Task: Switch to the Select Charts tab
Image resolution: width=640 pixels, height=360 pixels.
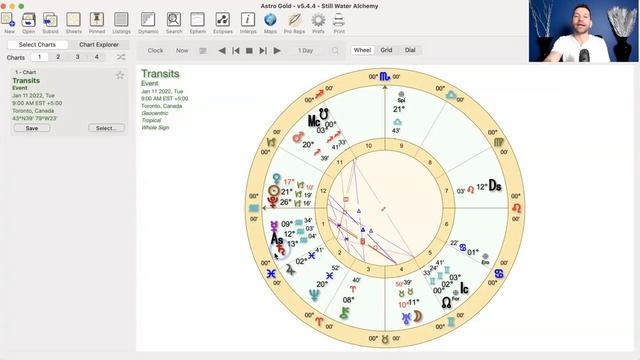Action: [x=37, y=44]
